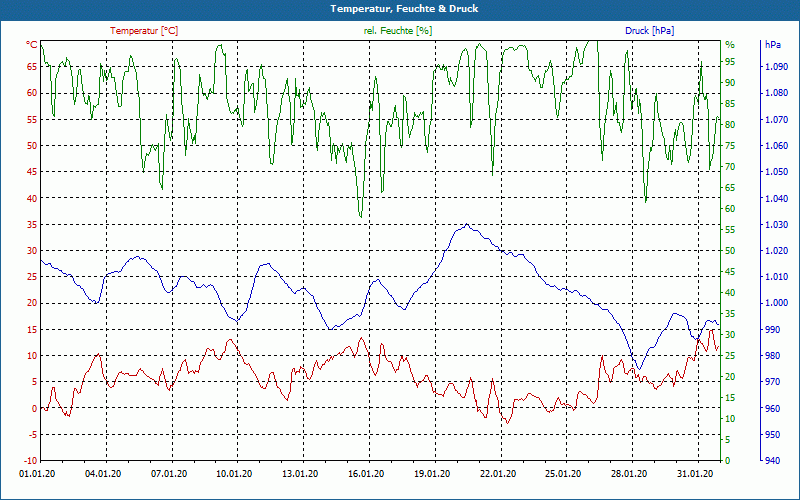Select the 16.01.20 date label
Screen dimensions: 800x500
366,474
